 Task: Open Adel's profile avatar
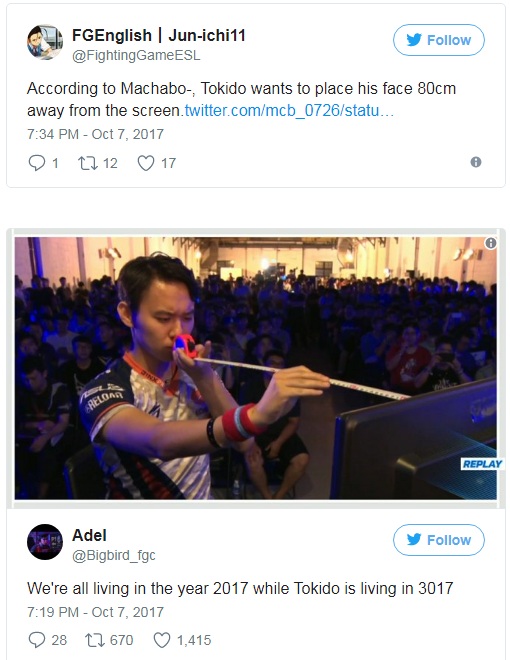[x=45, y=542]
